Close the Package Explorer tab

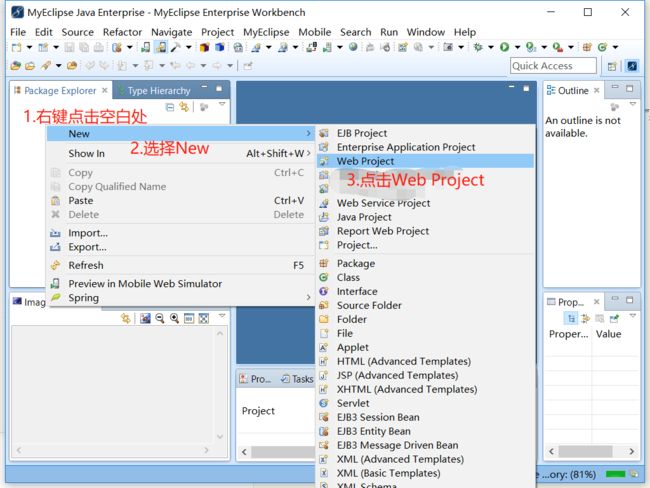pyautogui.click(x=105, y=90)
